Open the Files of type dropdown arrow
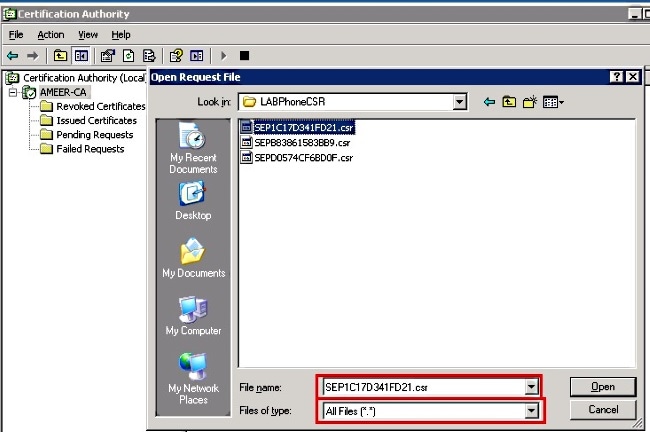This screenshot has height=432, width=650. (531, 411)
